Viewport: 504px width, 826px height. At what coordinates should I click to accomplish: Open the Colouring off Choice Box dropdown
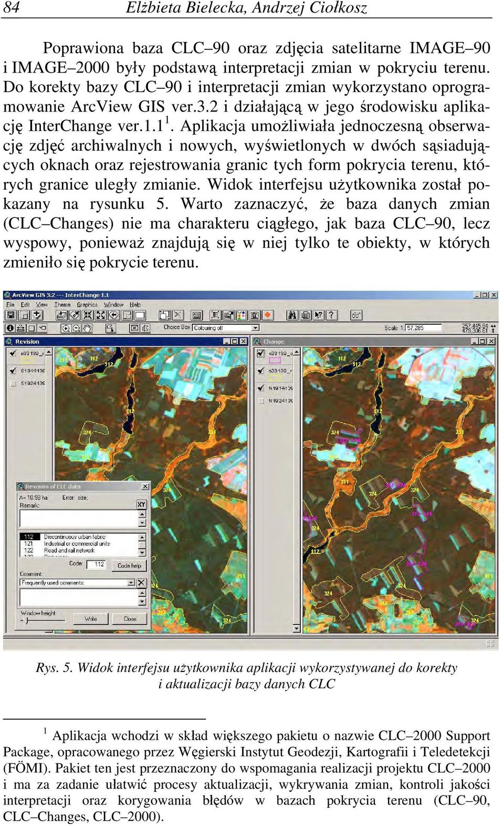256,328
